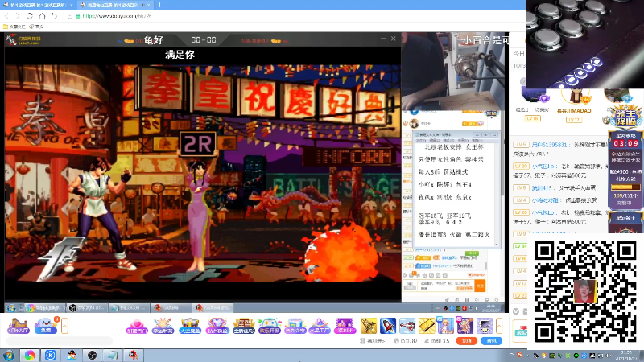Open the blue K taskbar app
The width and height of the screenshot is (644, 362).
tap(51, 355)
